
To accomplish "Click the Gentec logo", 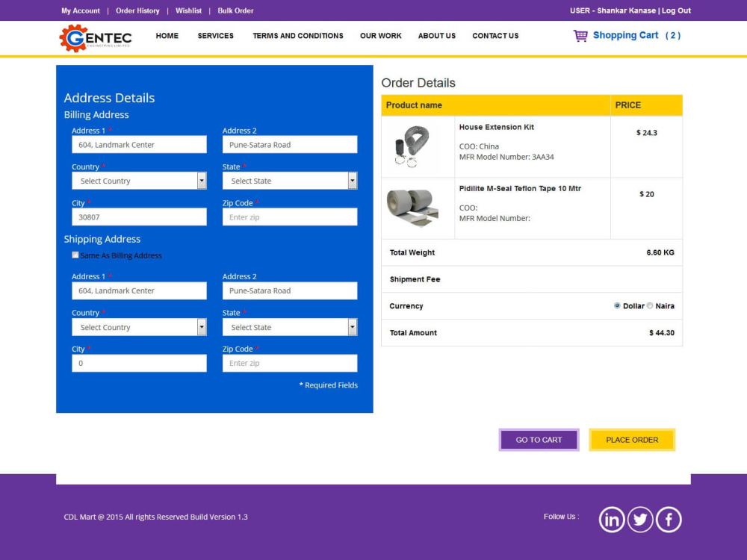I will coord(96,37).
